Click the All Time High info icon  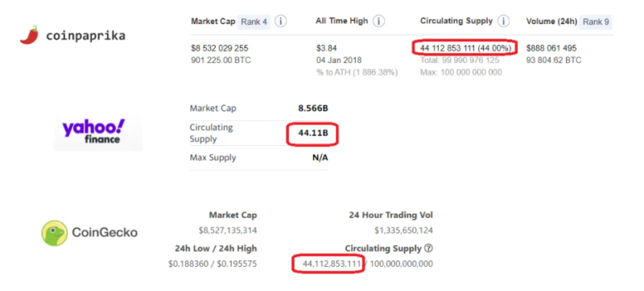pos(378,22)
